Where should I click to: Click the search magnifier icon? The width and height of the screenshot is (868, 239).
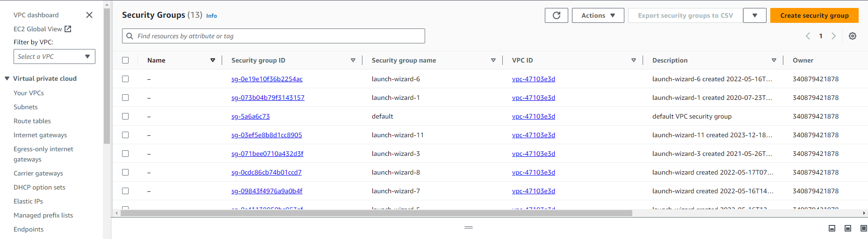click(x=130, y=36)
